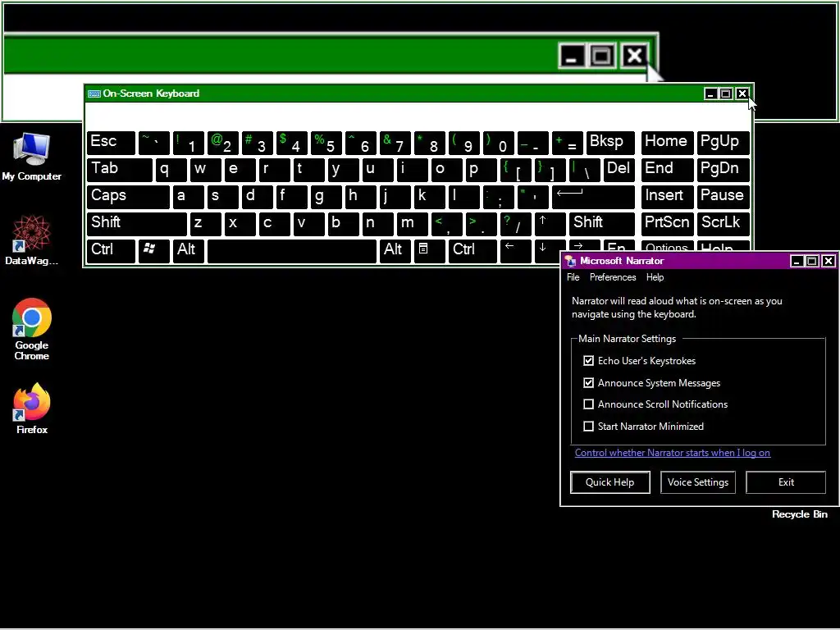Toggle Announce System Messages checkbox
840x630 pixels.
[x=588, y=382]
